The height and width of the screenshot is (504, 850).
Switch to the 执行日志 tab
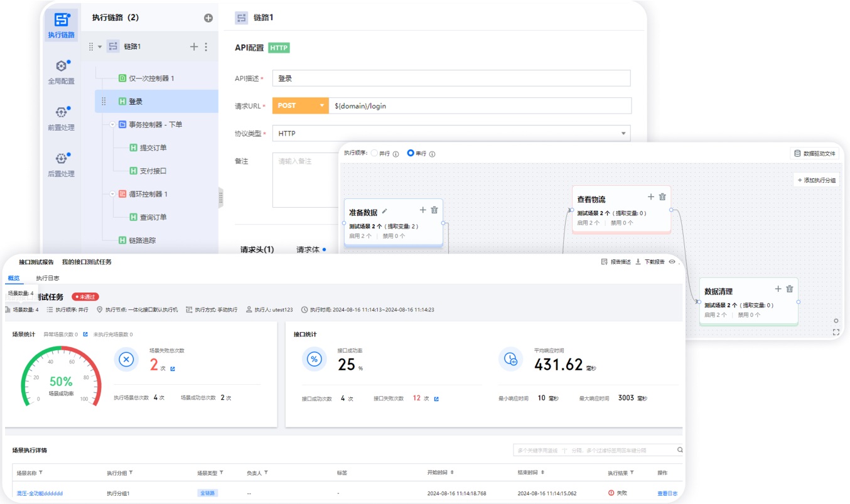point(48,278)
